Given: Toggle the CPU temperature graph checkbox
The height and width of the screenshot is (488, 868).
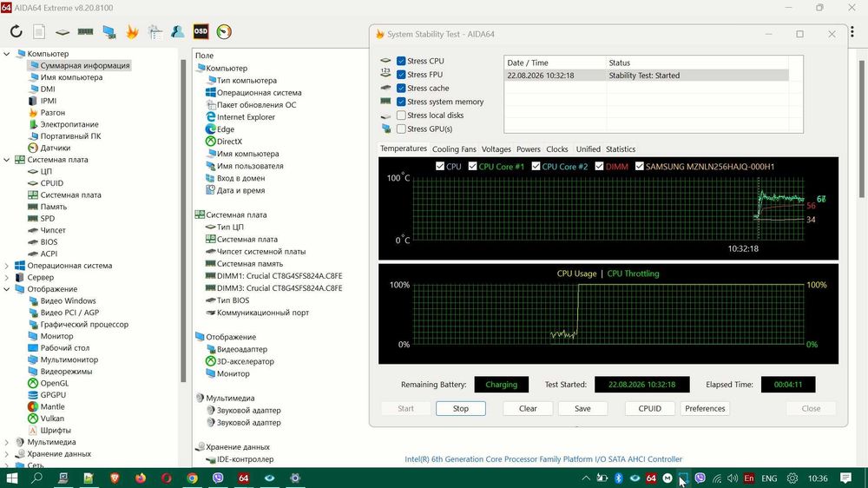Looking at the screenshot, I should pos(440,166).
